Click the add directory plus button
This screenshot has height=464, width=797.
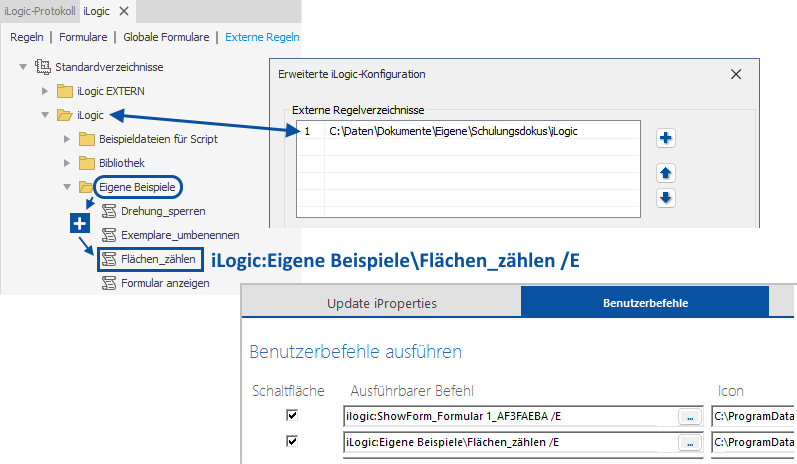[x=666, y=138]
